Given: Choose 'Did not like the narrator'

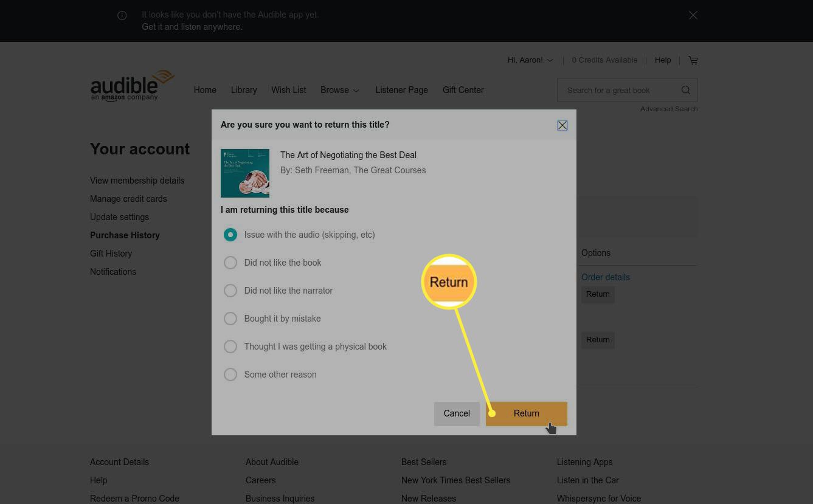Looking at the screenshot, I should pos(230,291).
